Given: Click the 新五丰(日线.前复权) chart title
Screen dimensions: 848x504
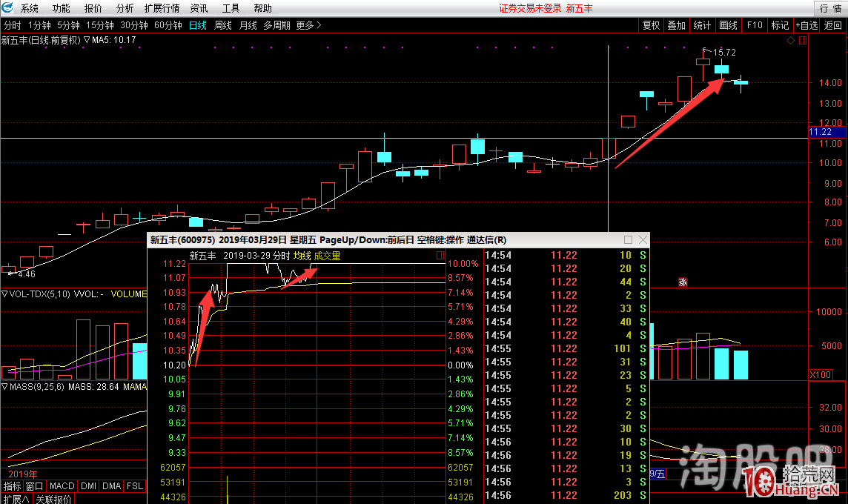Looking at the screenshot, I should [41, 40].
